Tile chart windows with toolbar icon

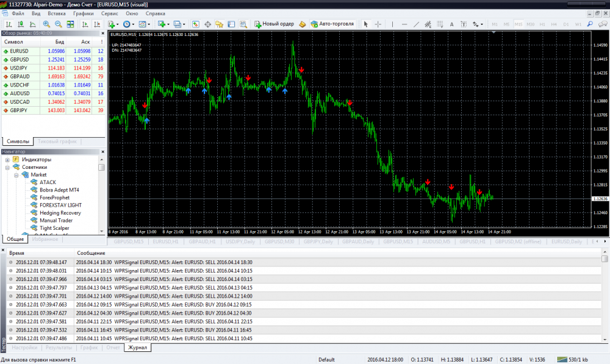(x=70, y=24)
